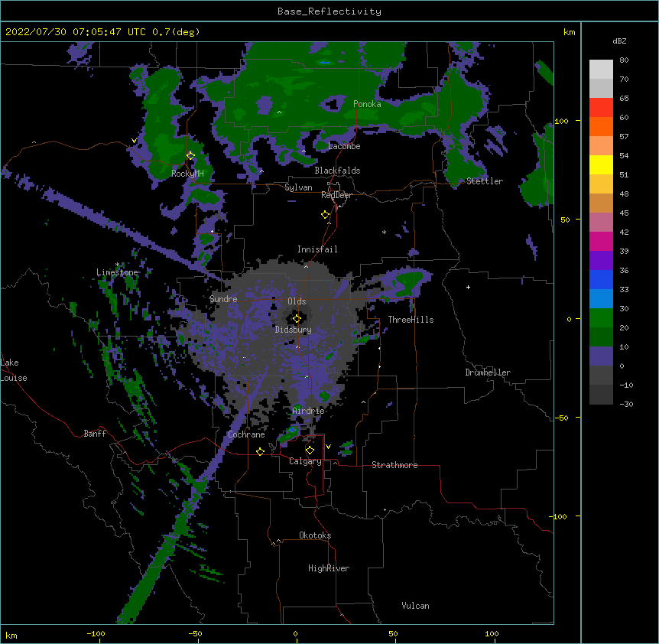Click the Lacombe town label
Image resolution: width=659 pixels, height=644 pixels.
[x=344, y=146]
